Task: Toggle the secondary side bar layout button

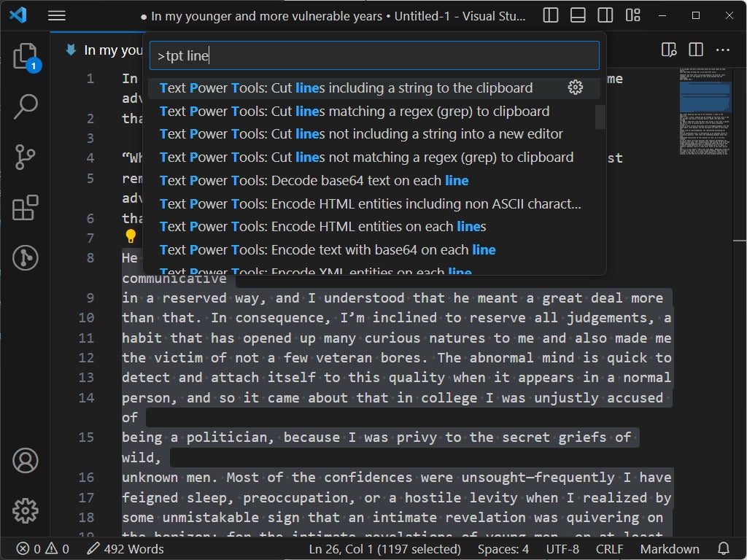Action: point(605,16)
